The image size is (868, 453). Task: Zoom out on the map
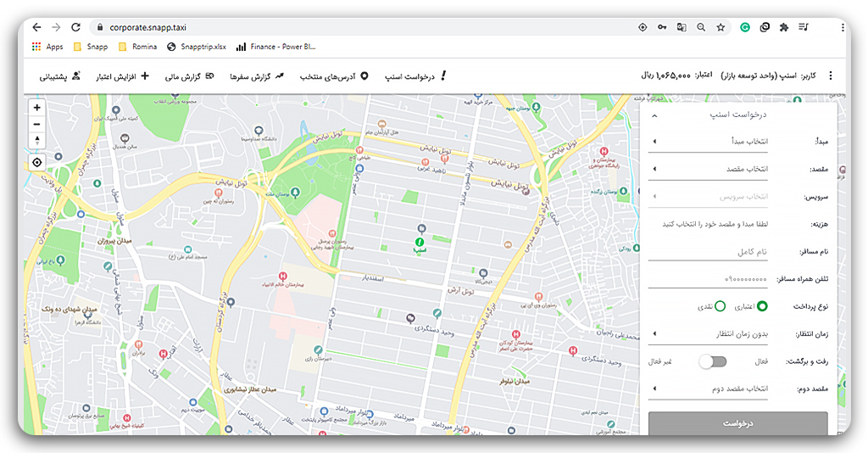click(37, 125)
